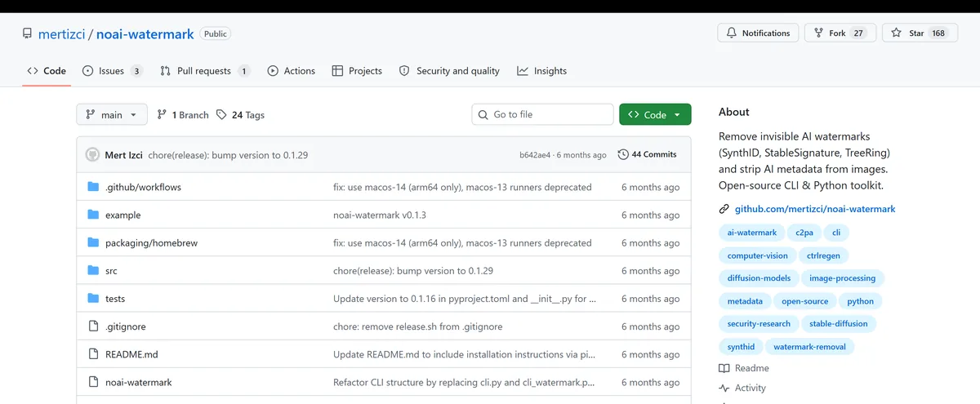Screen dimensions: 980x404
Task: Select the image-processing topic tag
Action: pyautogui.click(x=843, y=278)
